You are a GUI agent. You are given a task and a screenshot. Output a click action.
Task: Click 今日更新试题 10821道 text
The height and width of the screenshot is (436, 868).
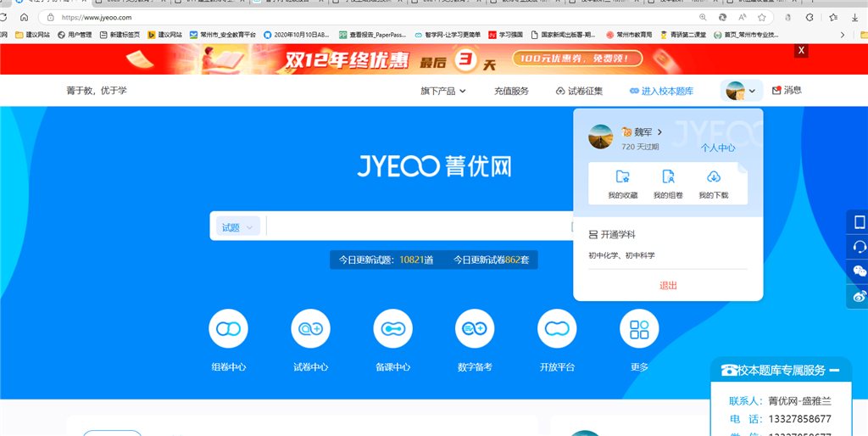coord(386,260)
